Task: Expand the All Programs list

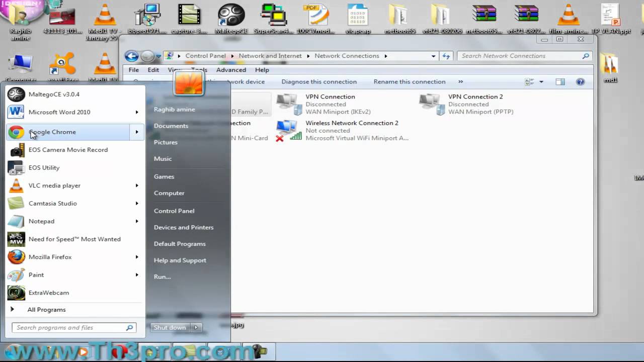Action: [46, 310]
